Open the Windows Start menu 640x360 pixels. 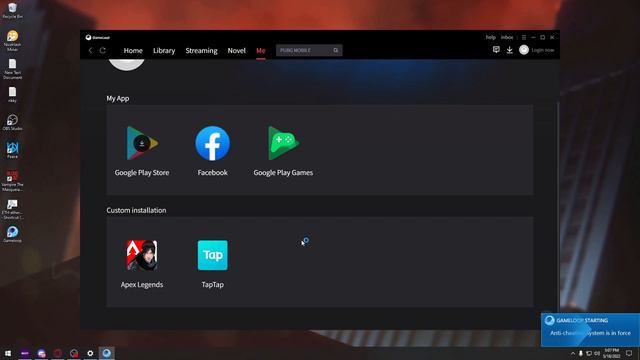pyautogui.click(x=8, y=353)
